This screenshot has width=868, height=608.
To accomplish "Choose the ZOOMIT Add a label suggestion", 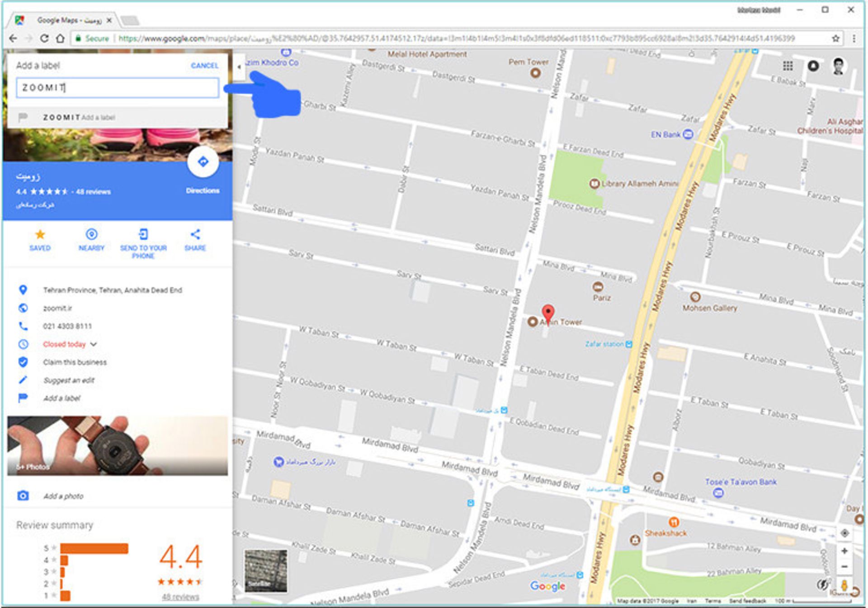I will [x=118, y=118].
